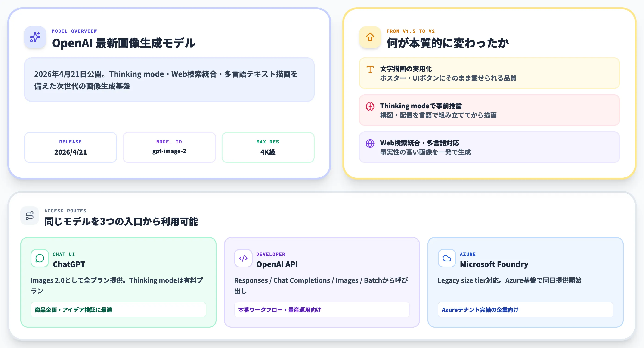This screenshot has width=644, height=348.
Task: Click the 商品企画・アイデア検証に最適 badge
Action: [118, 310]
